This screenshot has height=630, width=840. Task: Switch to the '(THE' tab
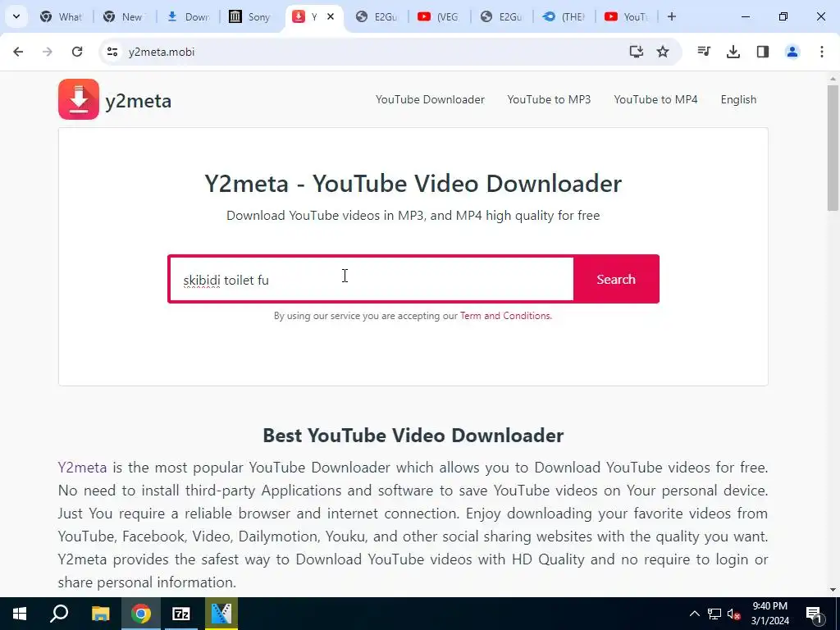564,16
